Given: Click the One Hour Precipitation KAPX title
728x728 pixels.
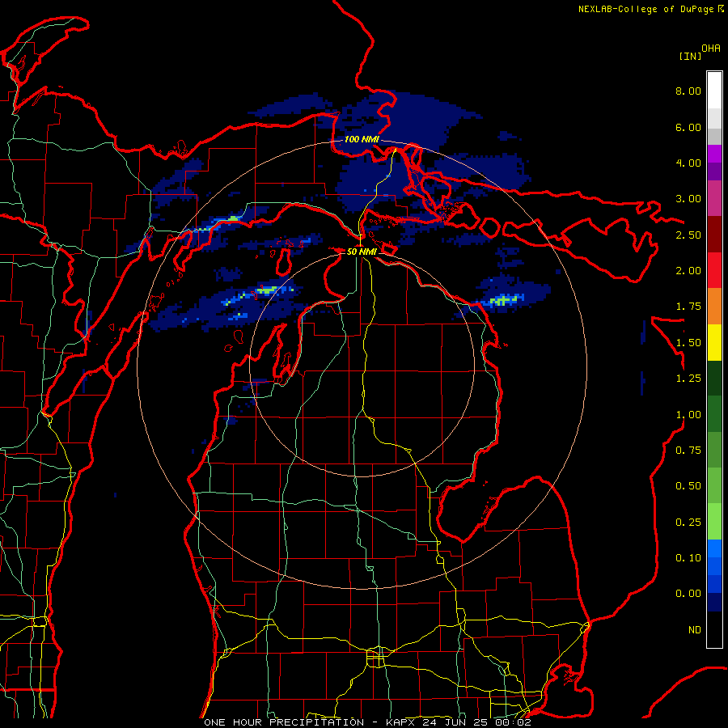Looking at the screenshot, I should (x=367, y=722).
